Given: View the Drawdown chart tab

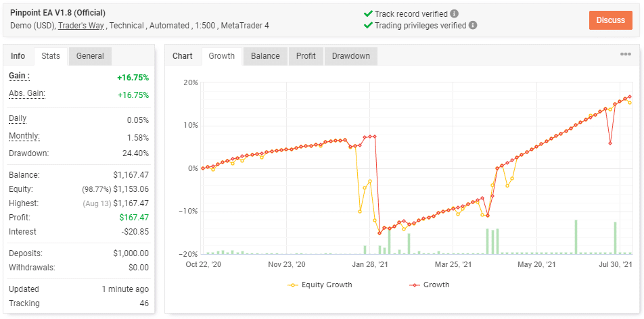Looking at the screenshot, I should pyautogui.click(x=350, y=56).
